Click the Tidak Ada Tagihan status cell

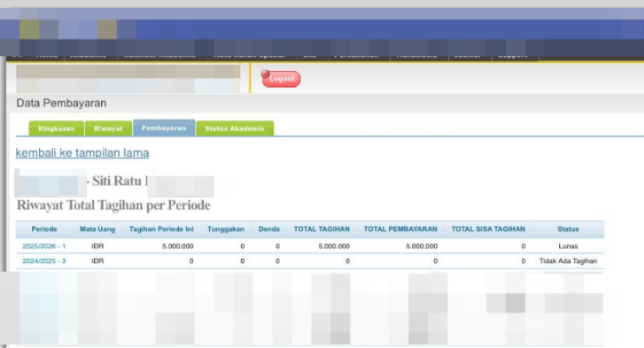(568, 261)
